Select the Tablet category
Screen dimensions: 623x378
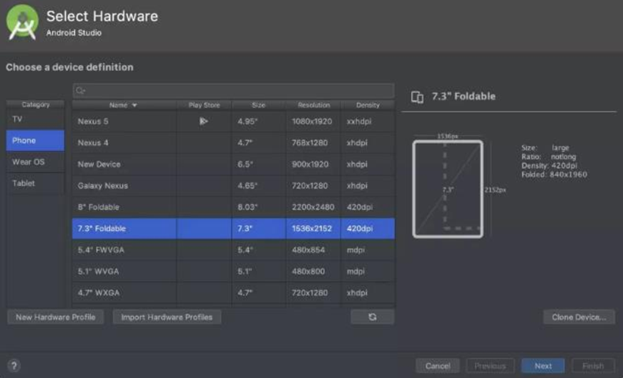coord(35,183)
